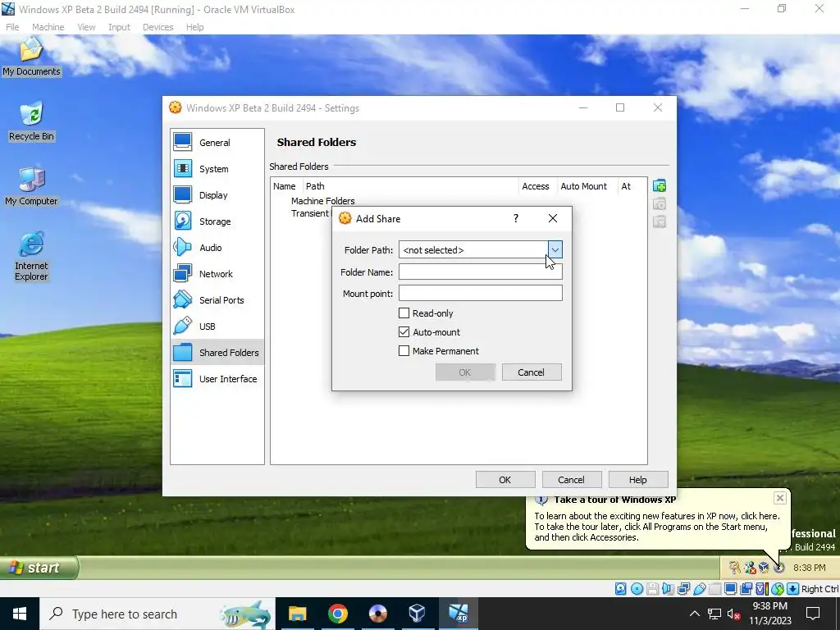Screen dimensions: 840x630
Task: Click the Edit selected shared folder icon
Action: pos(660,203)
